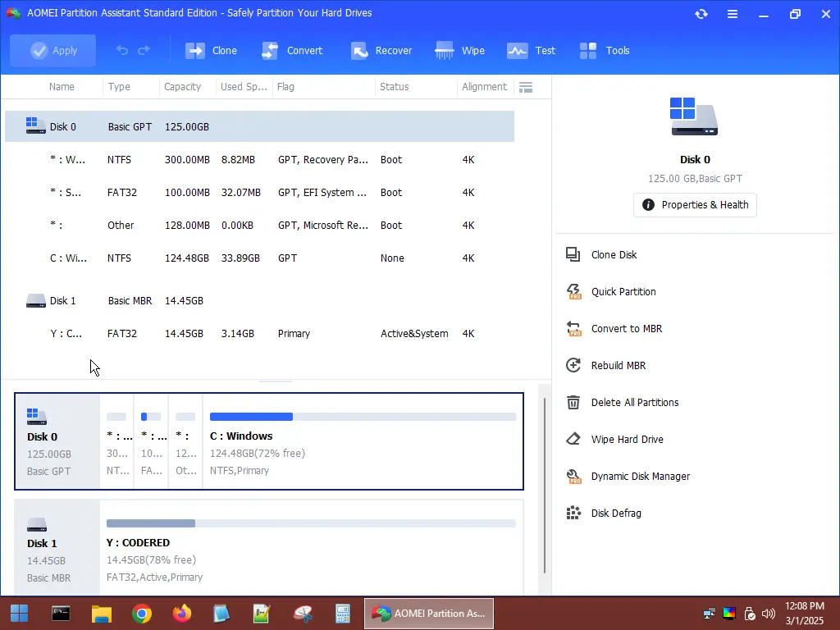This screenshot has height=630, width=840.
Task: Click the refresh icon in title bar
Action: click(701, 14)
